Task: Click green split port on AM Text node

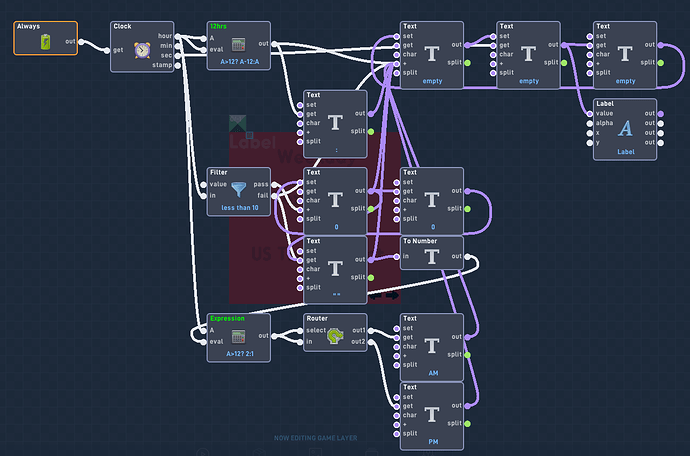Action: [x=467, y=355]
